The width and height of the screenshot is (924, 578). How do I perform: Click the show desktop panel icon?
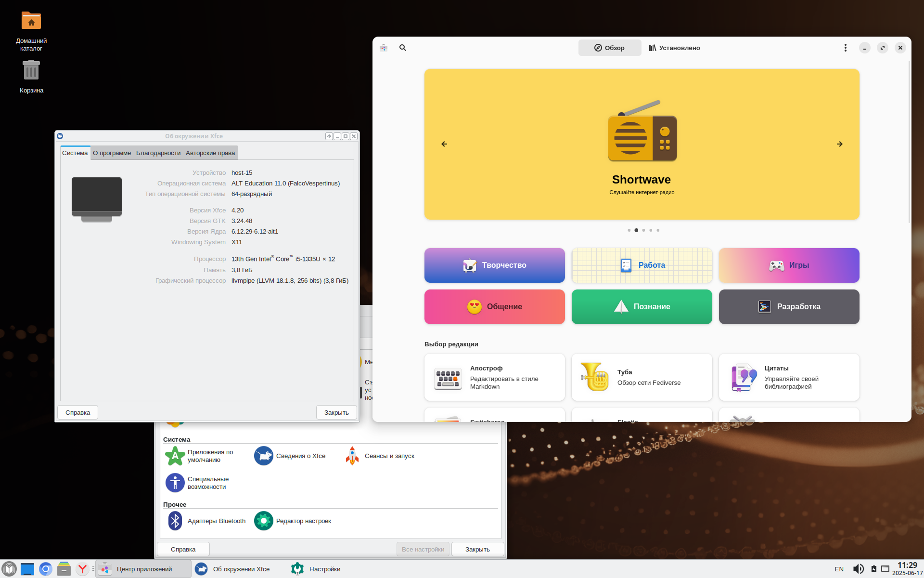tap(27, 569)
